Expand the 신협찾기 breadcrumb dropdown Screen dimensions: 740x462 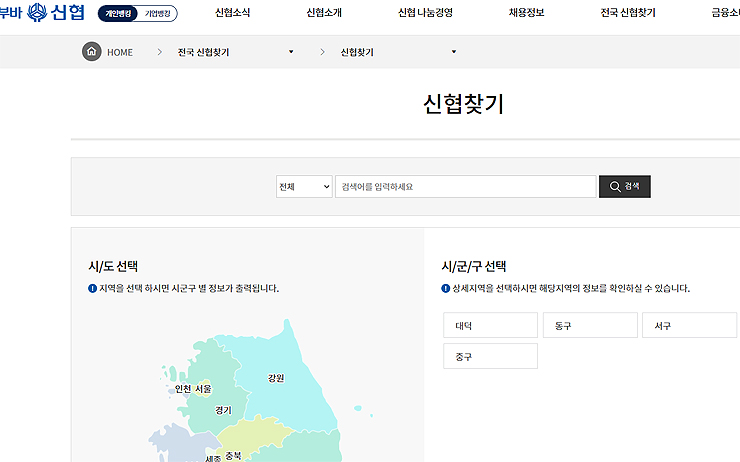point(454,52)
